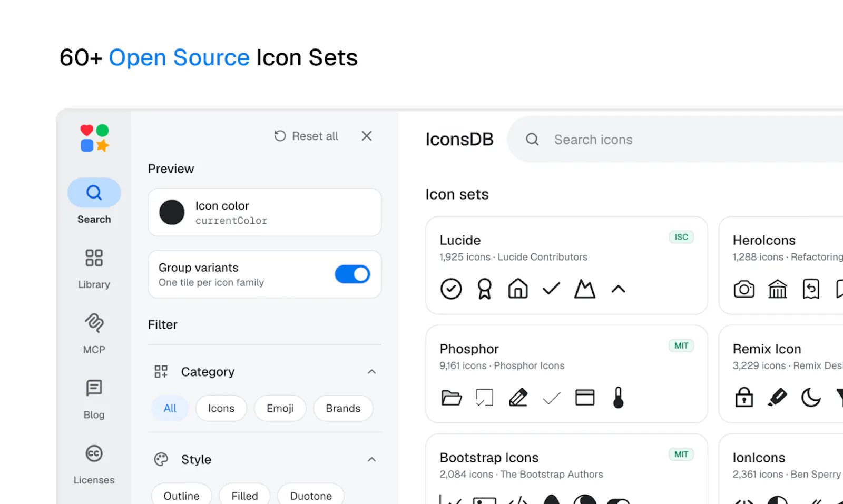Open the Blog sidebar section
843x504 pixels.
(x=94, y=399)
